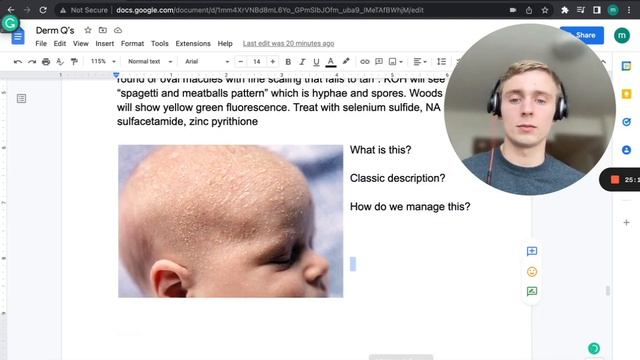Show the document outline icon
Screen dimensions: 640x360
(22, 98)
